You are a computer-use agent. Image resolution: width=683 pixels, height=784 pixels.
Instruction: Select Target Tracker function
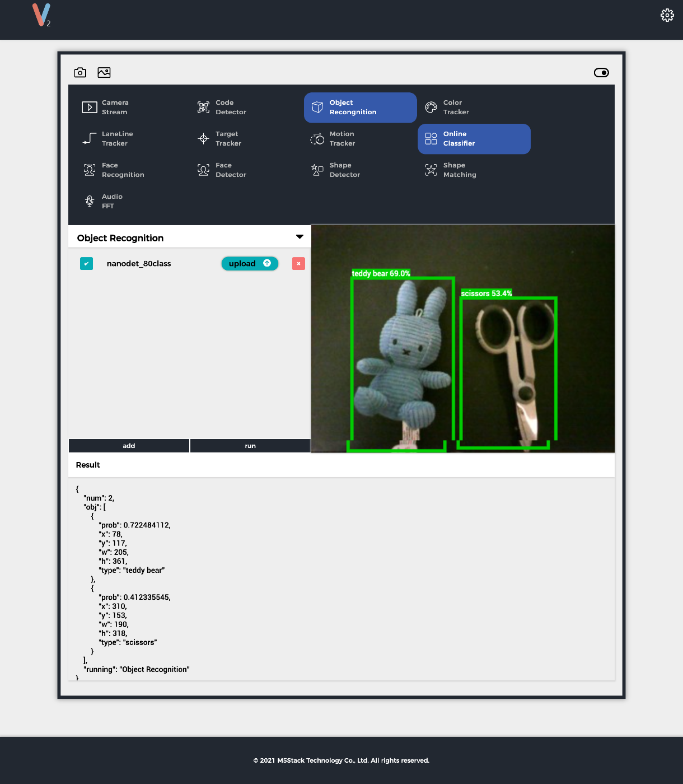(x=247, y=139)
